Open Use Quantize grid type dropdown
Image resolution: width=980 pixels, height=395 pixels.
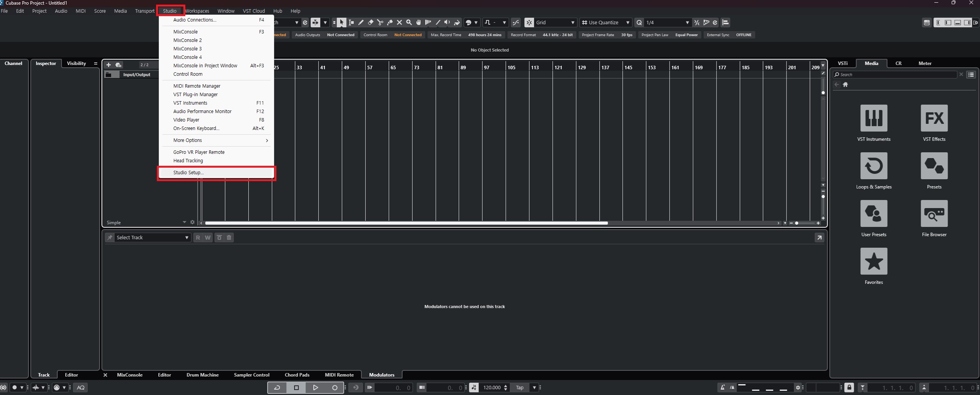[x=606, y=22]
